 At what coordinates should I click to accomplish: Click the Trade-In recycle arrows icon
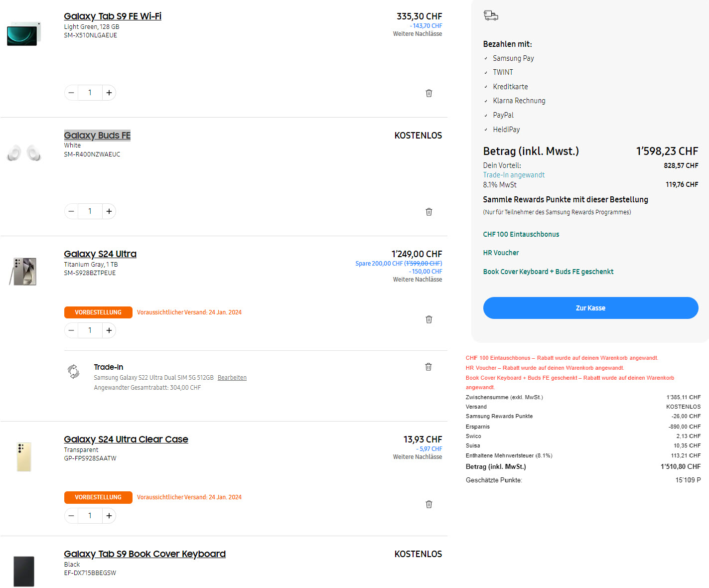tap(73, 371)
